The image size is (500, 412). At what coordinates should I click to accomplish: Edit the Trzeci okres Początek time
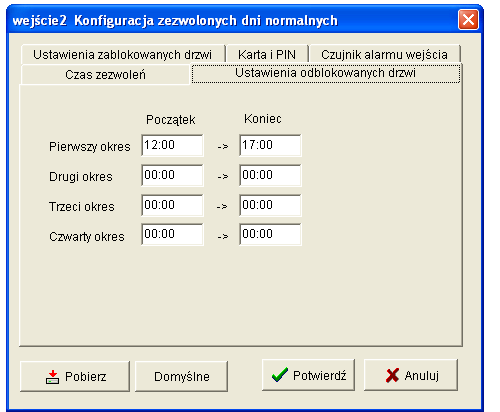click(172, 205)
